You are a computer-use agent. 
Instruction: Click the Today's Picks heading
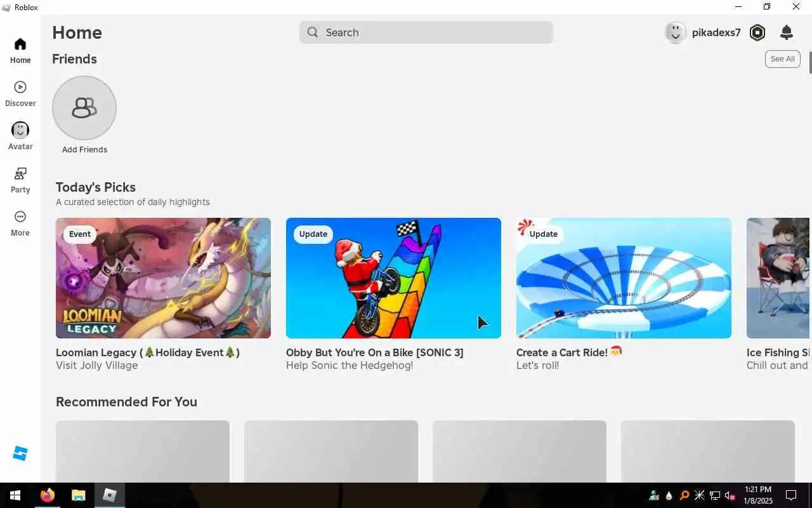(x=96, y=187)
